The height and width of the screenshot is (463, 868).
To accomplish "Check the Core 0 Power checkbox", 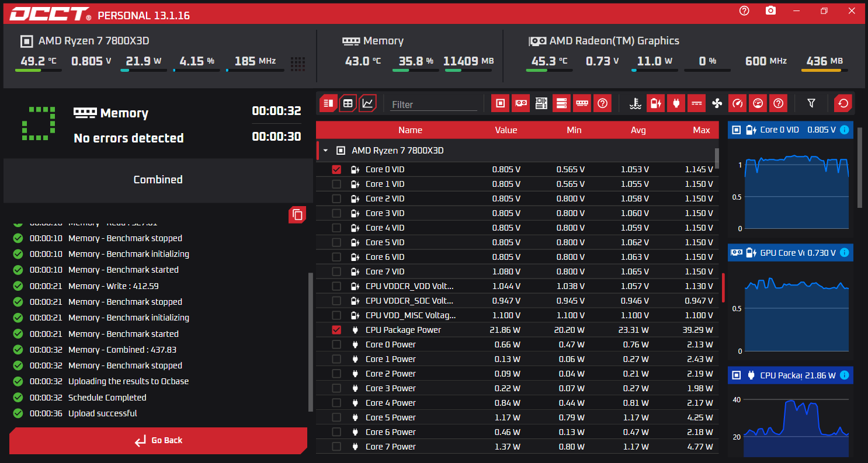I will (x=336, y=344).
